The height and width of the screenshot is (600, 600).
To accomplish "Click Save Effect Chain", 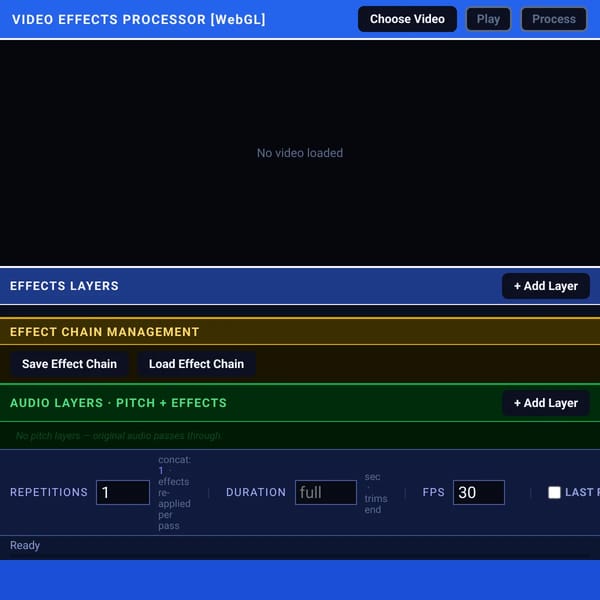I will pyautogui.click(x=69, y=364).
